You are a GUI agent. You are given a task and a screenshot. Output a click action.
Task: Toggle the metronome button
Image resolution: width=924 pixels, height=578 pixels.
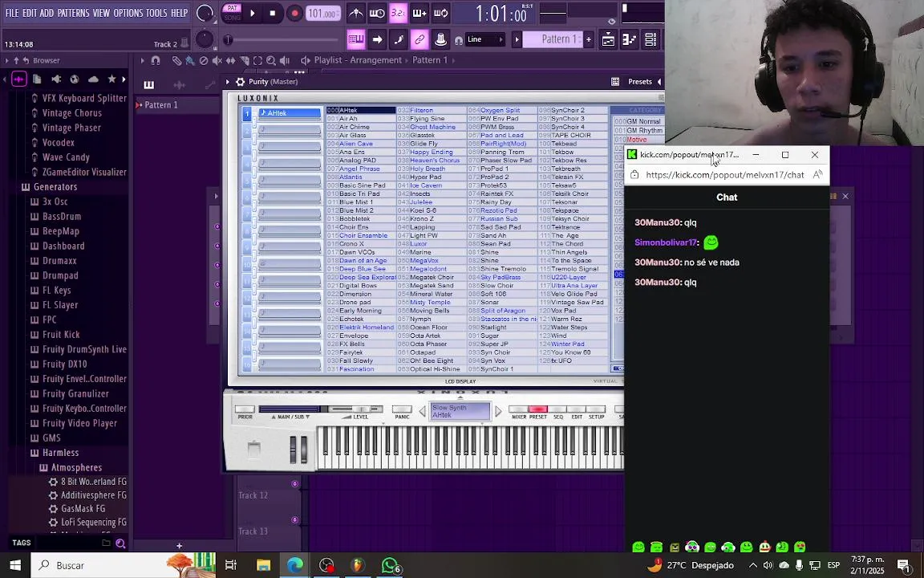356,13
